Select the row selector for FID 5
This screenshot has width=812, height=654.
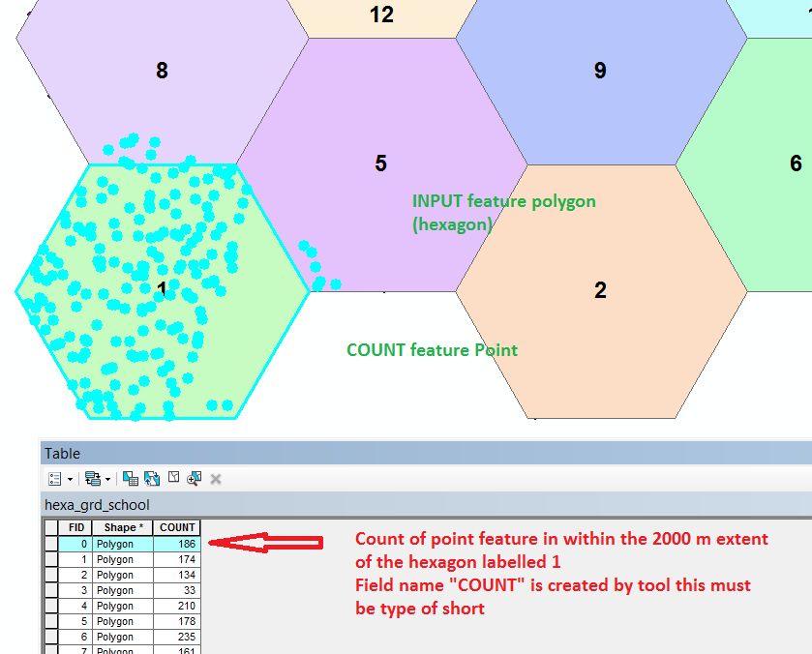(51, 621)
